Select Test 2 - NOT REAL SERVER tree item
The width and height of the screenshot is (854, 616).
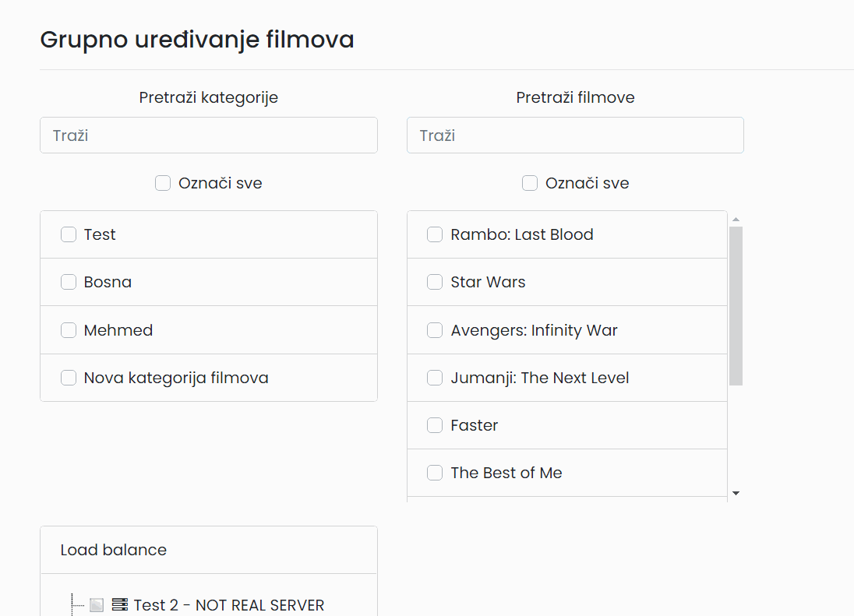pyautogui.click(x=229, y=605)
